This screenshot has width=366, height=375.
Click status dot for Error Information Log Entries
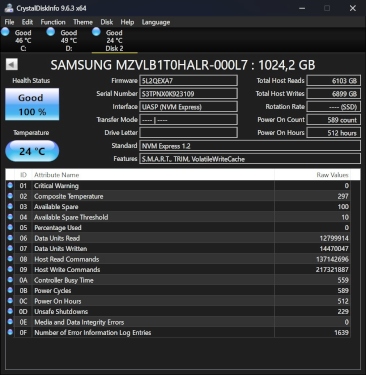(x=10, y=332)
